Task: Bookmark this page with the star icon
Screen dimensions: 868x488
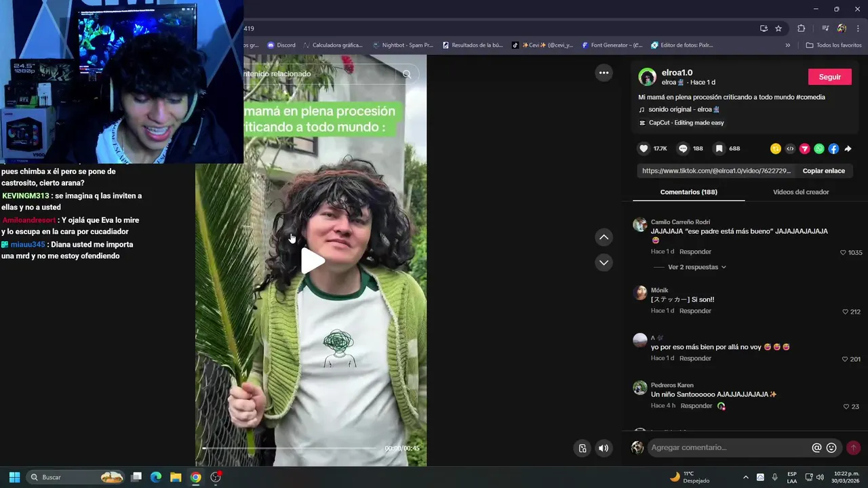Action: [778, 28]
